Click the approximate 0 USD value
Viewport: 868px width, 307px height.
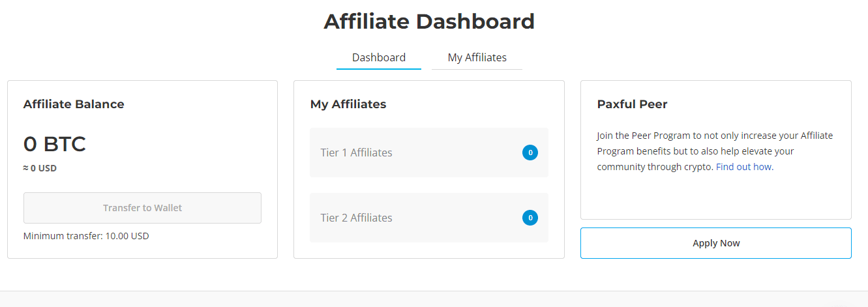coord(40,168)
